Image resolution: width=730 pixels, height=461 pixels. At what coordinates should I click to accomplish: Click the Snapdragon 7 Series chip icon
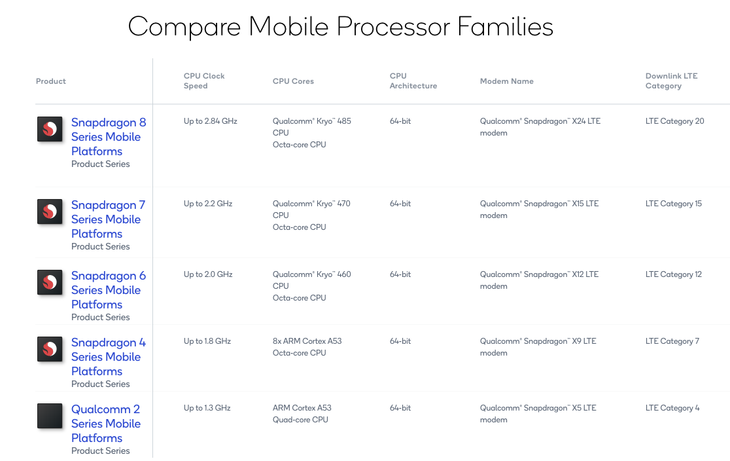point(50,211)
